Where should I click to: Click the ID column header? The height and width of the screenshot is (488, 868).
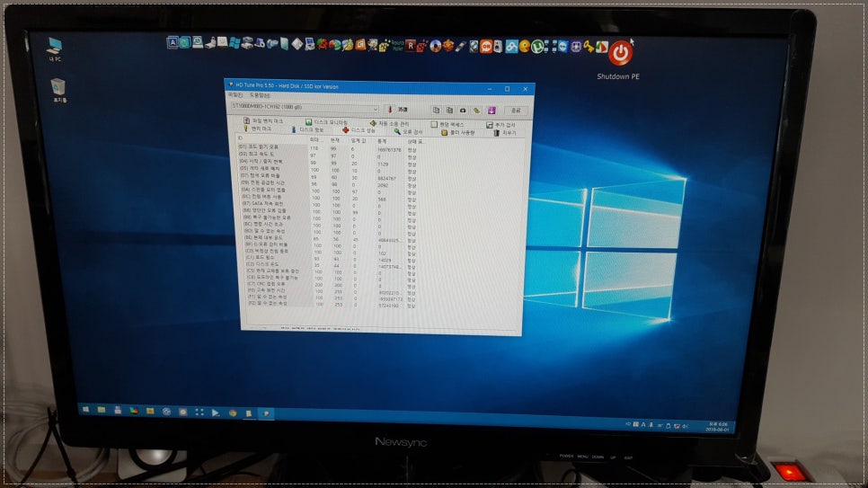(x=240, y=138)
